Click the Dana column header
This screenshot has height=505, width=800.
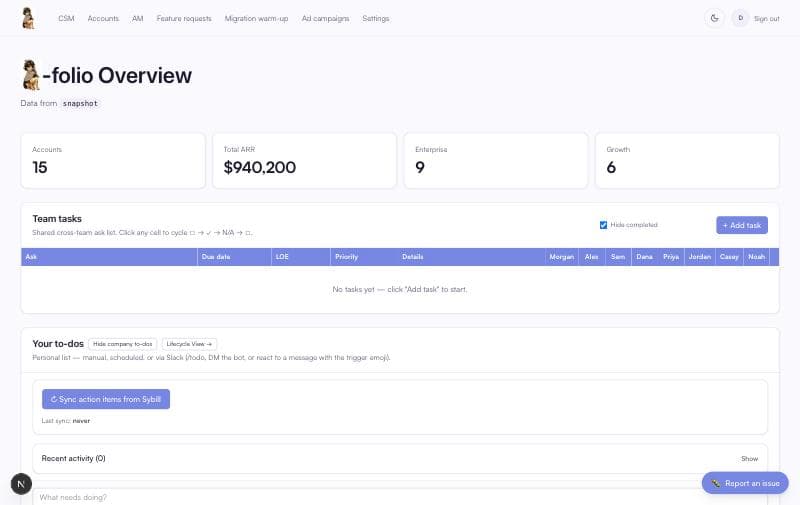point(645,257)
